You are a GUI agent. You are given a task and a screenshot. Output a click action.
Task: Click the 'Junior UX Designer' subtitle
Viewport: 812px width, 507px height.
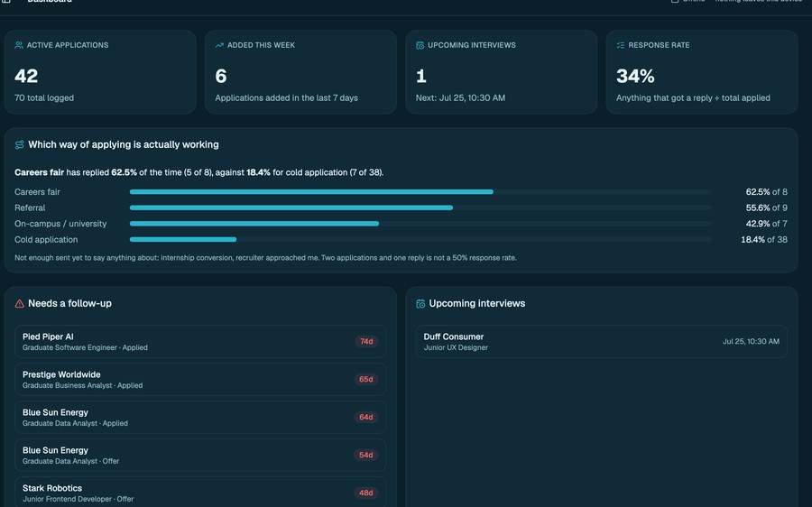click(x=456, y=347)
